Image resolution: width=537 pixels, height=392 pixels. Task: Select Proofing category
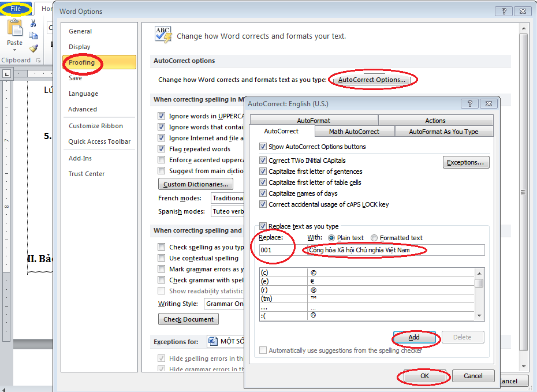[99, 62]
